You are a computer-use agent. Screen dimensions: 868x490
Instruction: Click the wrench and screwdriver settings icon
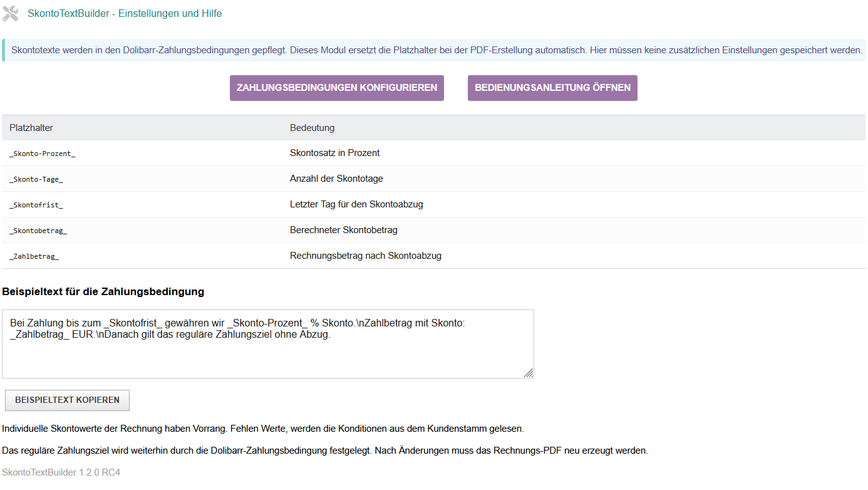(11, 13)
